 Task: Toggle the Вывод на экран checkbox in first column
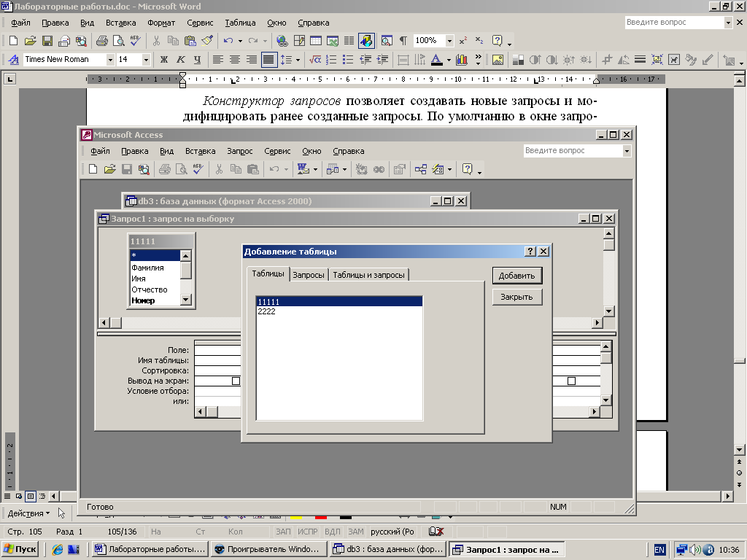tap(236, 381)
